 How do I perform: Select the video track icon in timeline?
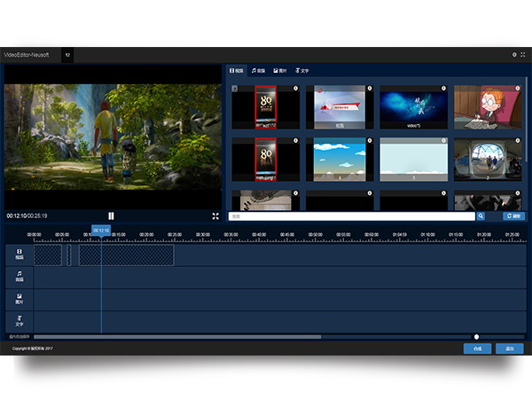coord(19,255)
